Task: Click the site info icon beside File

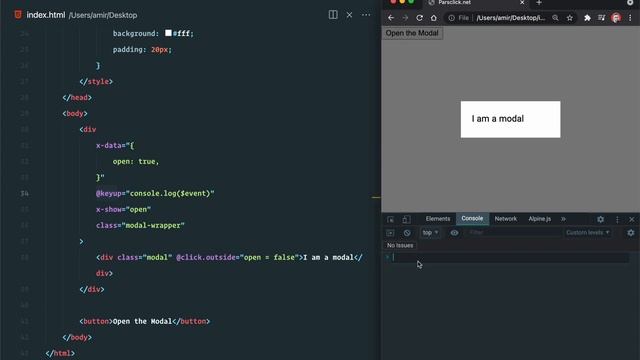Action: pyautogui.click(x=451, y=18)
